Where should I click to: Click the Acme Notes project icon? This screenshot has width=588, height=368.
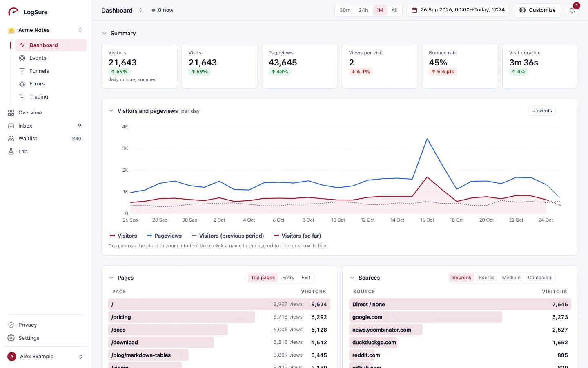coord(11,30)
